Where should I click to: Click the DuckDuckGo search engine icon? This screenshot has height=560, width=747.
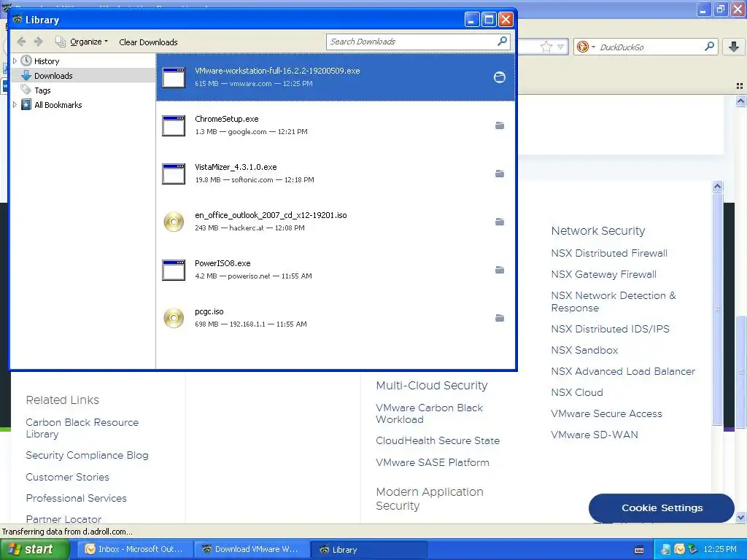582,47
